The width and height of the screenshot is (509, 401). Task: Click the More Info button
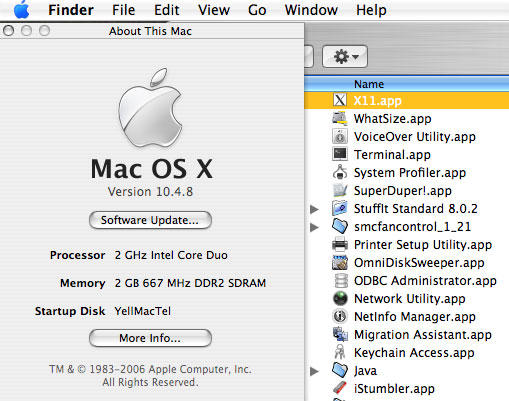click(x=150, y=338)
